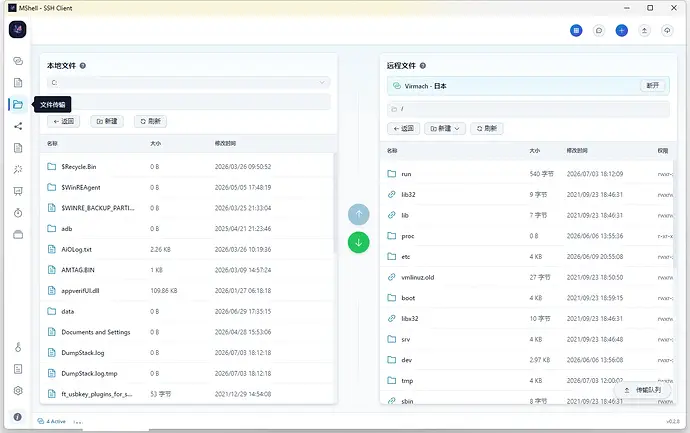Screen dimensions: 690x433
Task: Click the magic wand sparkle sidebar icon
Action: point(18,169)
